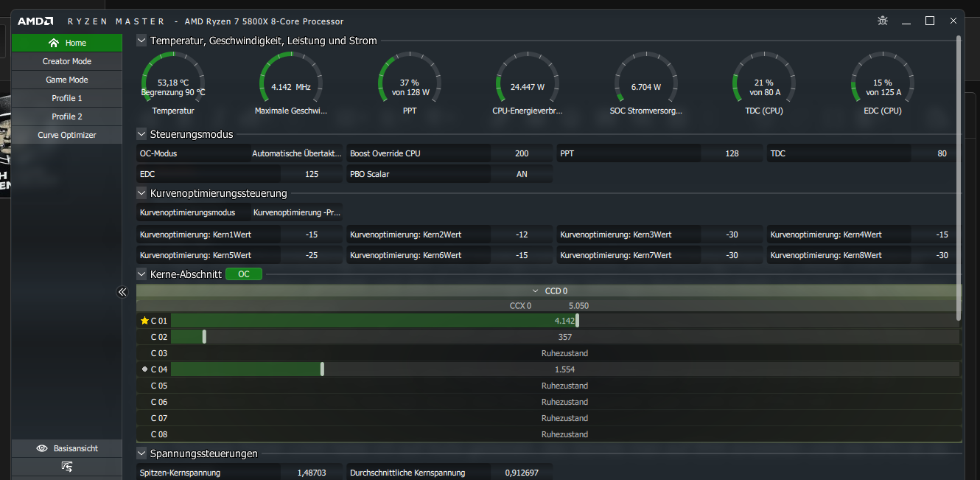Click the Temperatur gauge
This screenshot has height=480, width=980.
pos(173,84)
